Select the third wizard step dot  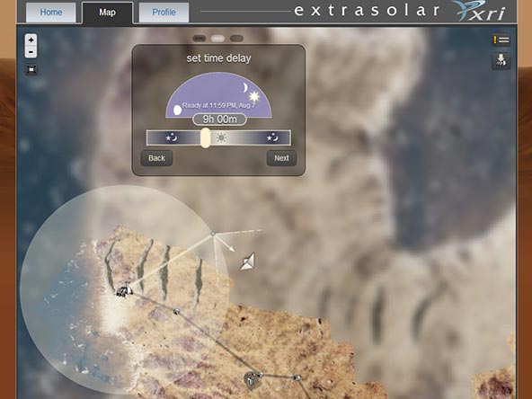point(236,39)
